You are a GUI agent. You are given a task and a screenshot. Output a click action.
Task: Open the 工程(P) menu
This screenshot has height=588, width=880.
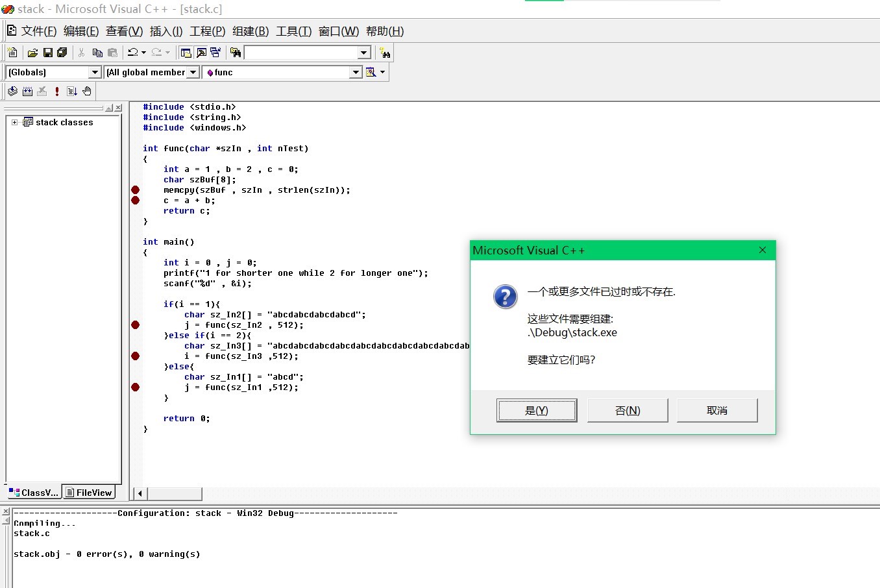pos(208,31)
